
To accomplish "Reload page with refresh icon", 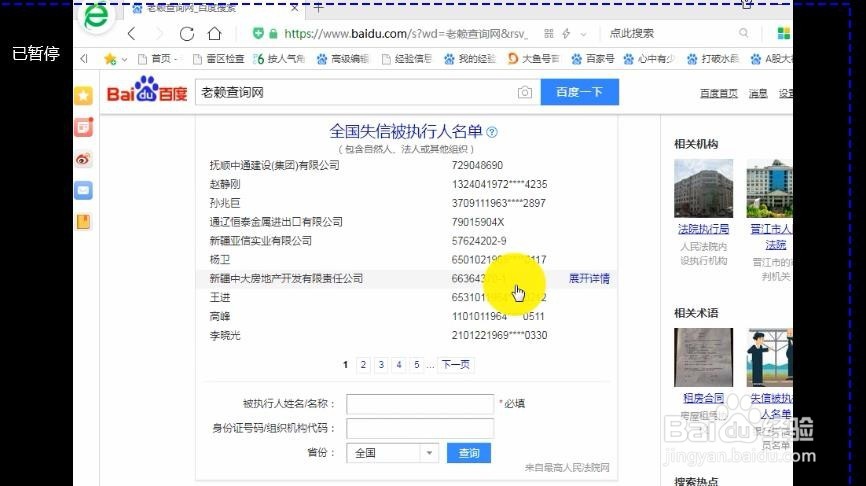I will point(187,34).
